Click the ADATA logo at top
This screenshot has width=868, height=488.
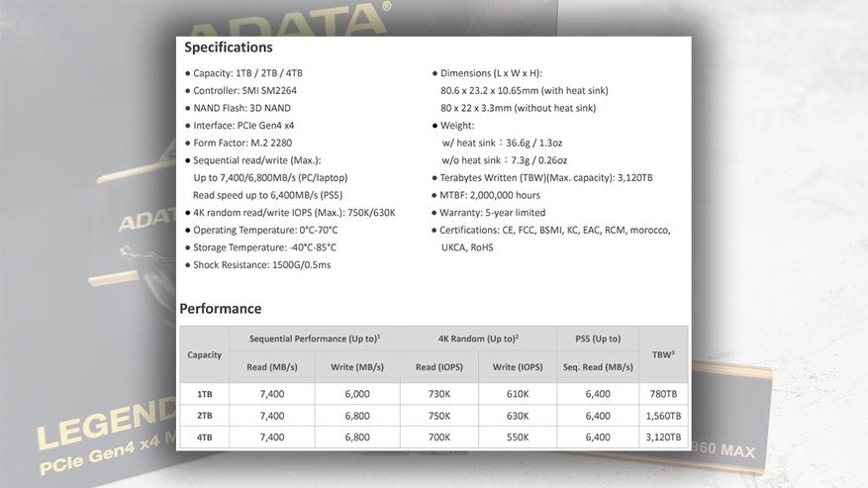click(x=288, y=21)
